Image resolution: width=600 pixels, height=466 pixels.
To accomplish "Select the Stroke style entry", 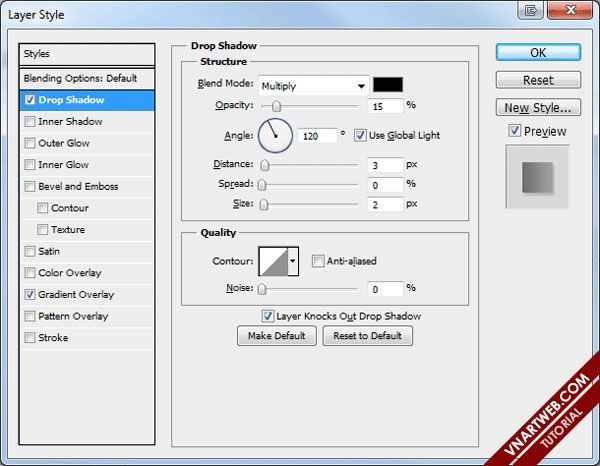I will click(52, 338).
